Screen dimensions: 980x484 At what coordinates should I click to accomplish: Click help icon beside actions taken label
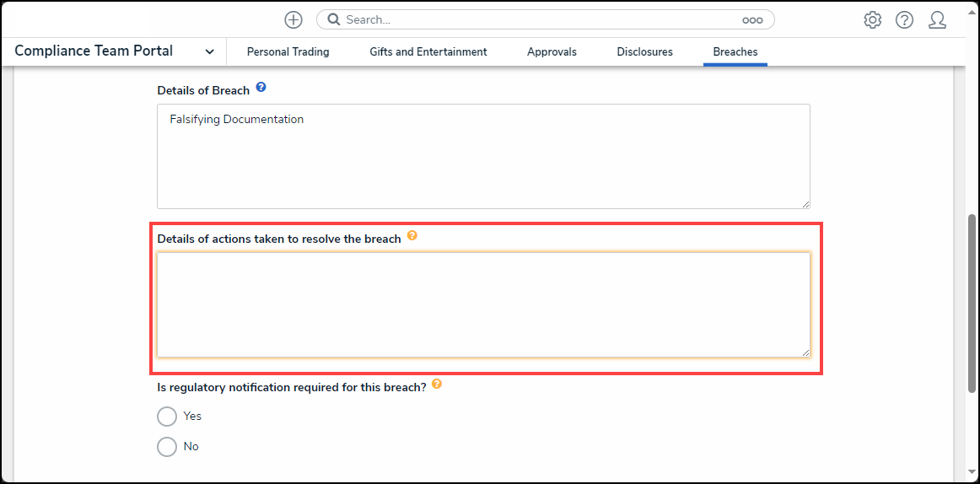pyautogui.click(x=412, y=236)
